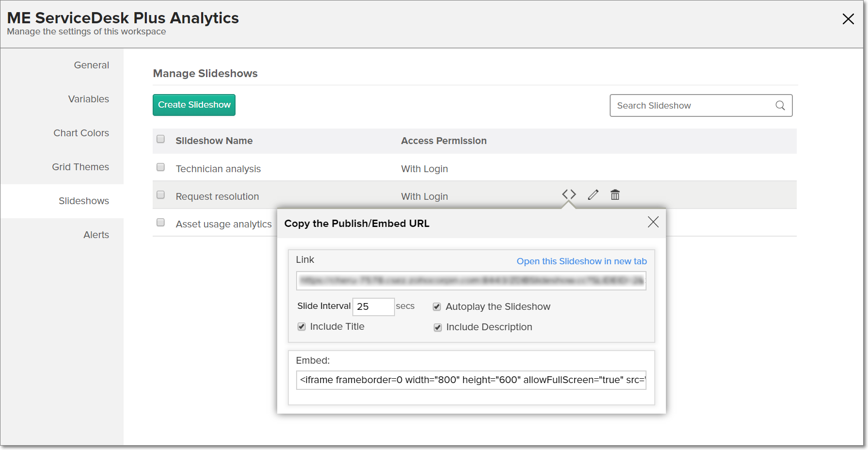Click the Create Slideshow button
This screenshot has height=450, width=868.
(194, 105)
